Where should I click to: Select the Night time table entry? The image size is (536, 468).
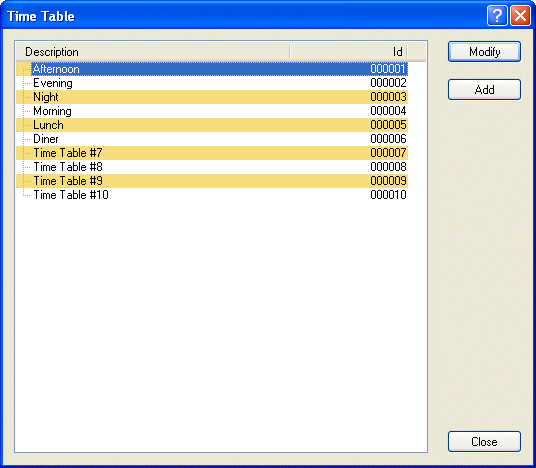(x=212, y=97)
